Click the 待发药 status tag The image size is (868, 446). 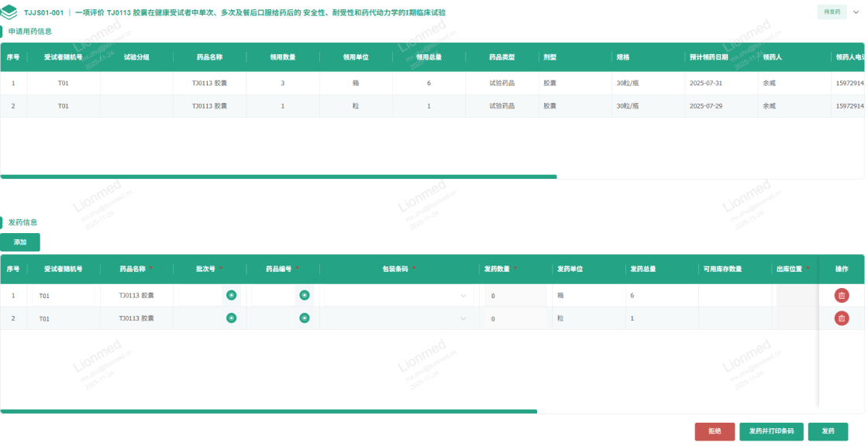832,12
